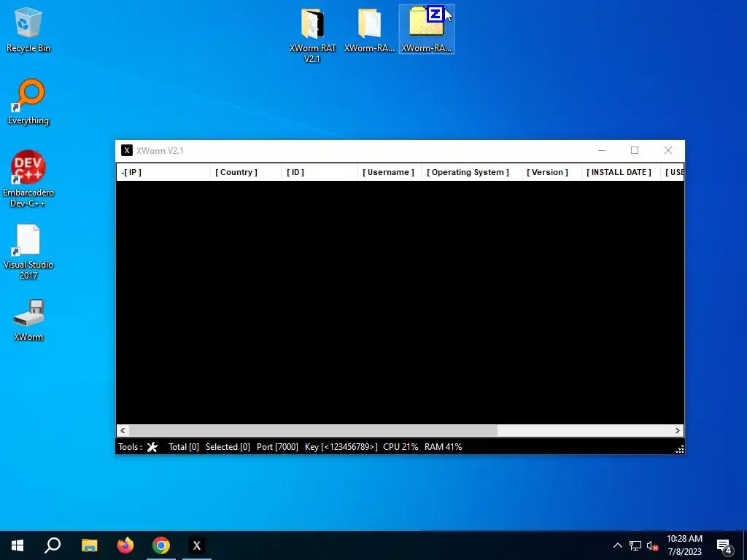Select the XWorm RAT V2.1 folder
747x560 pixels.
coord(312,35)
